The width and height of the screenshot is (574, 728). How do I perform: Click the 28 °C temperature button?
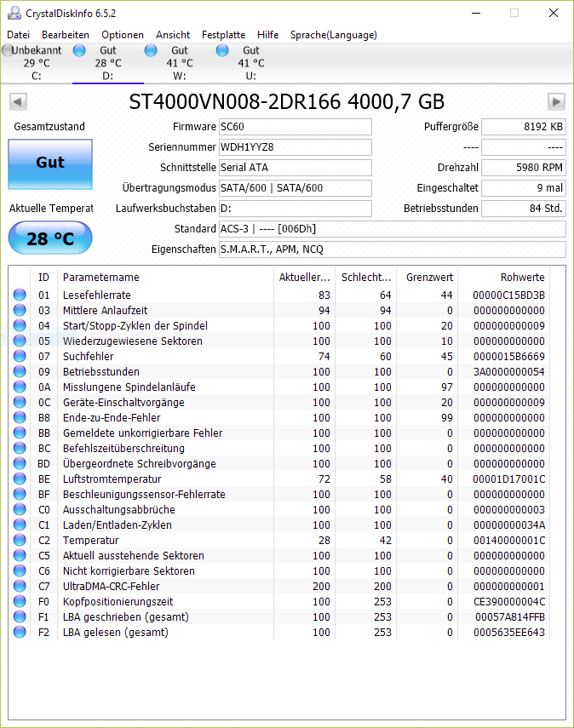[x=50, y=238]
